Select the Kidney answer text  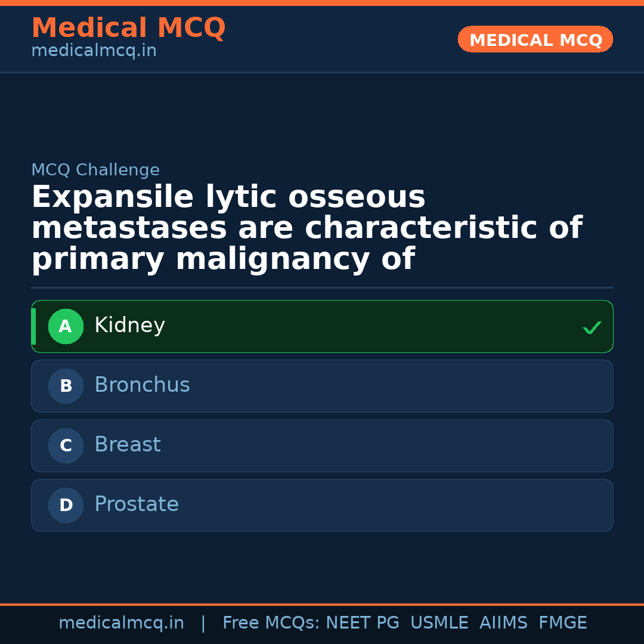coord(129,326)
